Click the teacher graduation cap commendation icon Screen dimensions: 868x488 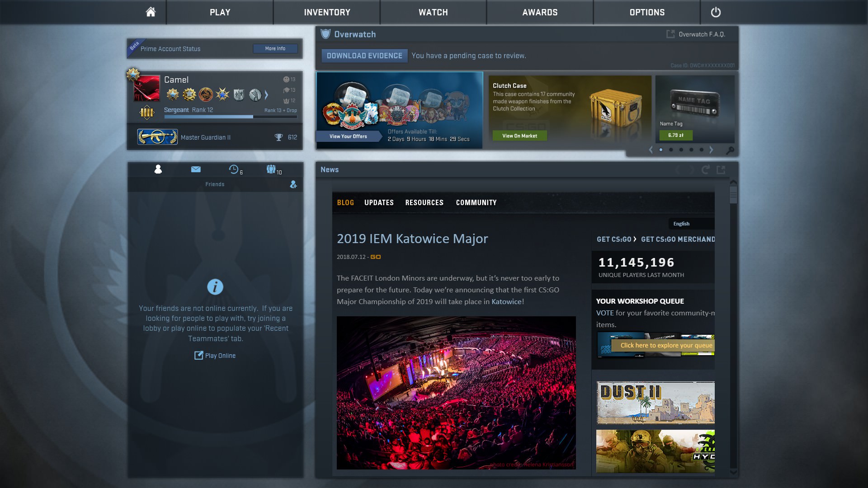coord(286,90)
